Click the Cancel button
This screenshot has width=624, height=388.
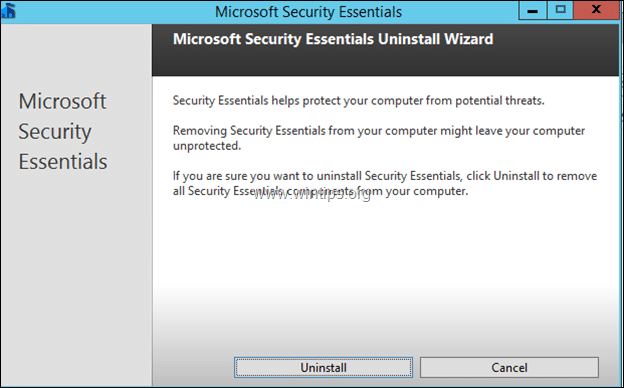(509, 367)
